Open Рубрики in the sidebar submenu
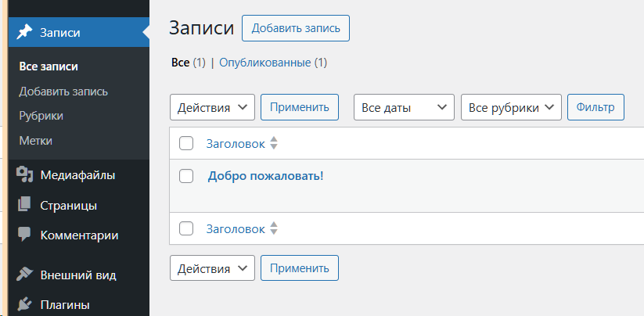This screenshot has height=316, width=644. [x=41, y=116]
